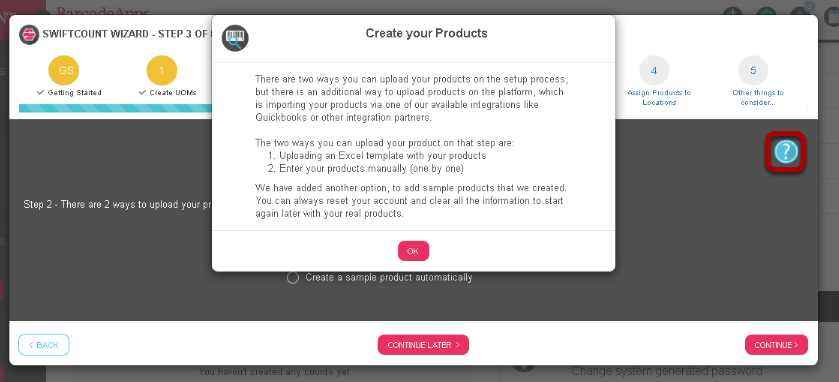839x382 pixels.
Task: Open 'Other things to consider...' step link
Action: pos(758,97)
